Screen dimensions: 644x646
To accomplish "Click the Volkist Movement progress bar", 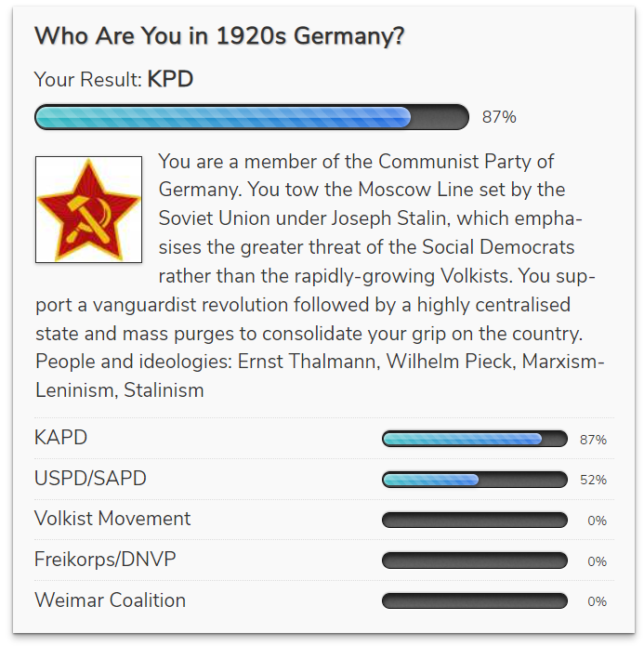I will (x=474, y=521).
